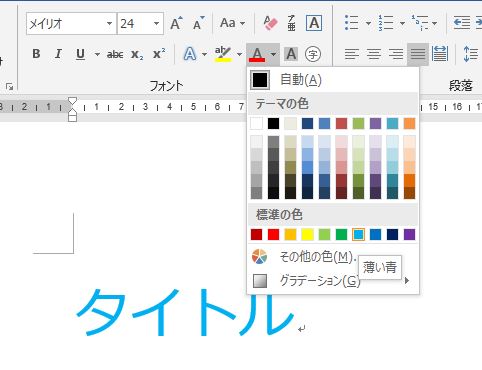Open multilevel list button
The width and height of the screenshot is (482, 370).
[x=420, y=23]
